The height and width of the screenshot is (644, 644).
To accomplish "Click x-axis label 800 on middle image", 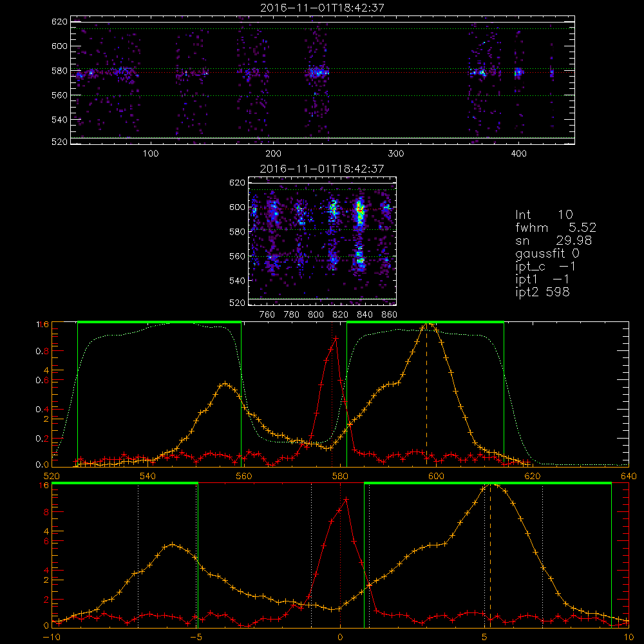I will click(316, 315).
